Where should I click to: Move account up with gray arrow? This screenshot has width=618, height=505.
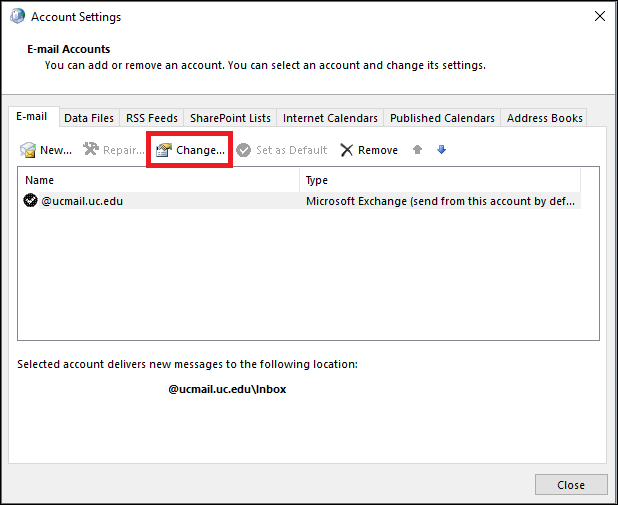pos(417,149)
